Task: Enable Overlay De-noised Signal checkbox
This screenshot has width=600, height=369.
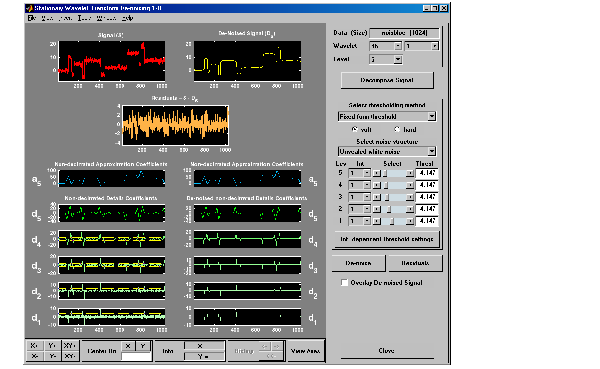Action: (x=344, y=282)
